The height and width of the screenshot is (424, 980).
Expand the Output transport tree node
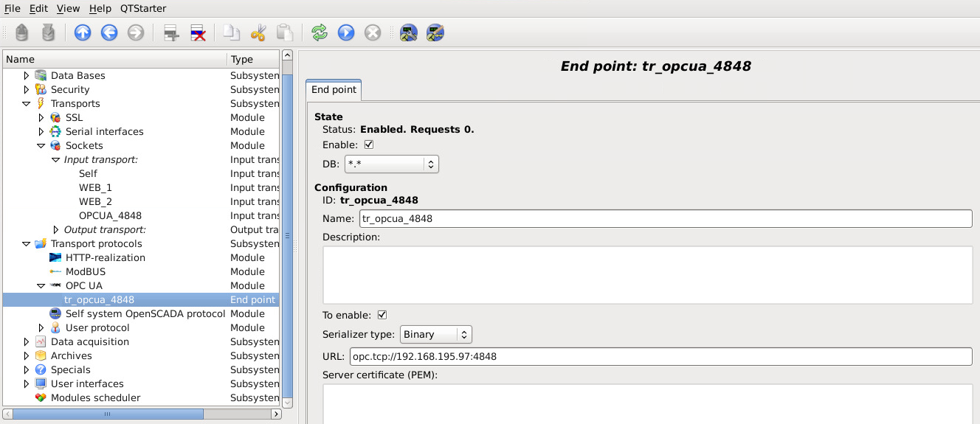point(56,230)
